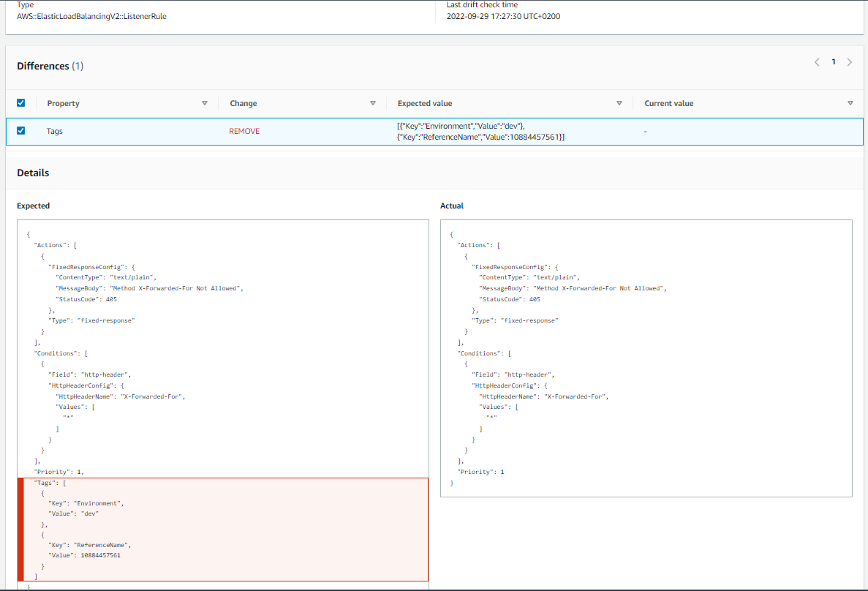
Task: Click the Details section heading
Action: pyautogui.click(x=34, y=173)
